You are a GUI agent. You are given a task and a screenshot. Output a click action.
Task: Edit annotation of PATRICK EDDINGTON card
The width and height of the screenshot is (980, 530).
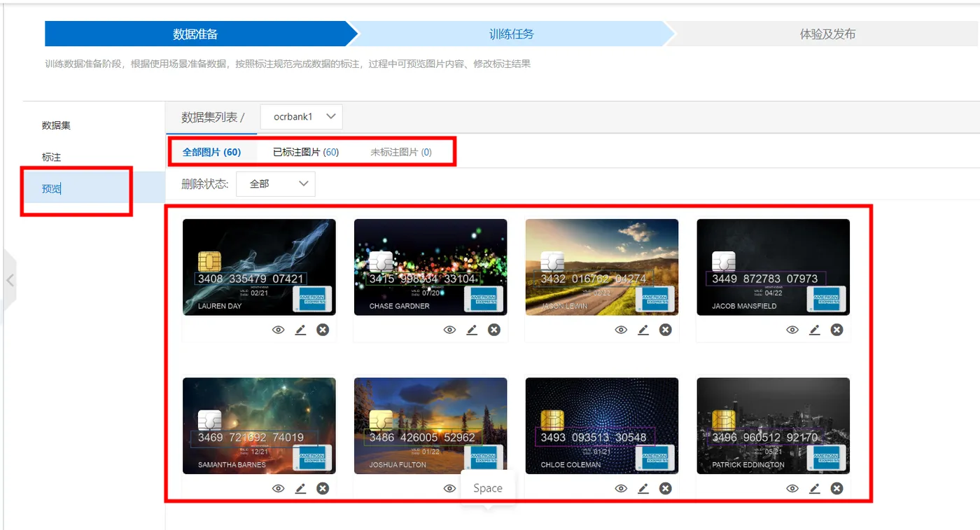815,489
